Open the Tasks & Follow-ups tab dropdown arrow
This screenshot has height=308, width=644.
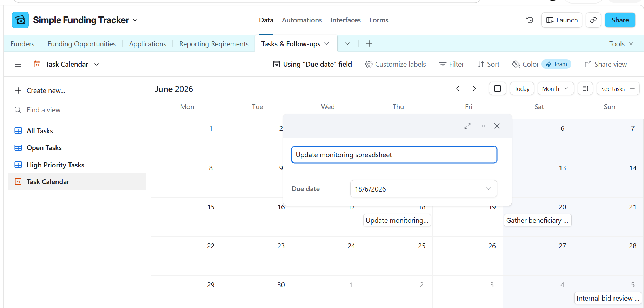click(327, 43)
